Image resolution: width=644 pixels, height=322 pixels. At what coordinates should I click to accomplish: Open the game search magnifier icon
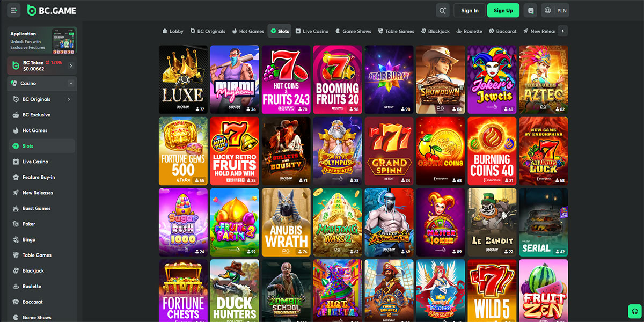[x=443, y=10]
